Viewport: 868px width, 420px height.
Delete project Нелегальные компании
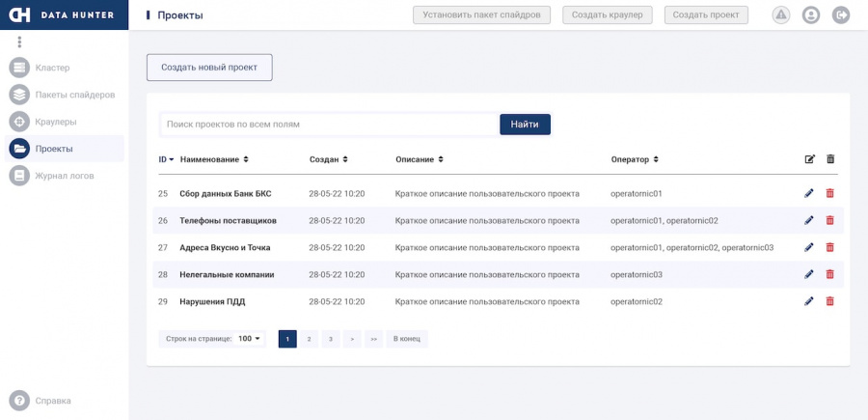point(829,274)
